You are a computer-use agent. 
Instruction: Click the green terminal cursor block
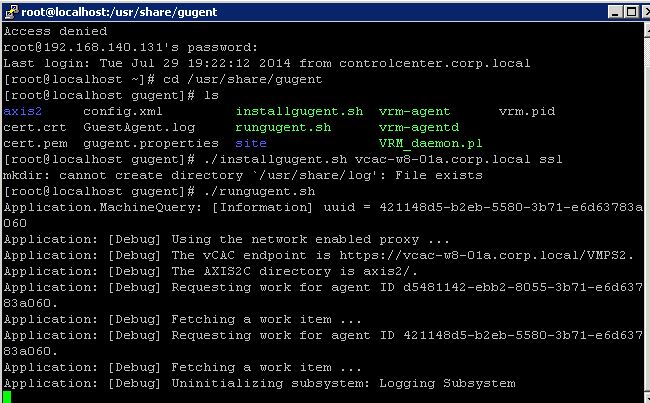point(7,397)
